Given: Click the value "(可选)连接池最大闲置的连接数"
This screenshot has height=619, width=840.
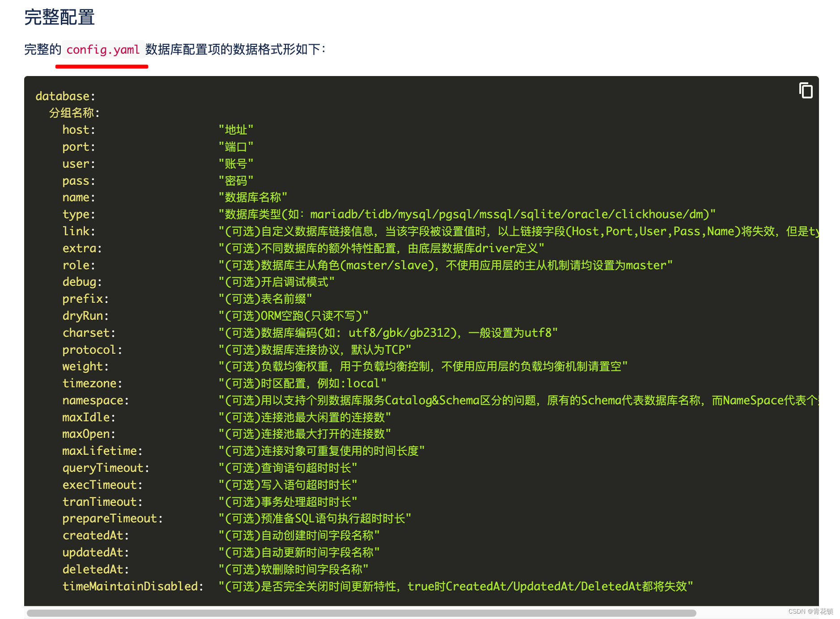Looking at the screenshot, I should tap(305, 417).
